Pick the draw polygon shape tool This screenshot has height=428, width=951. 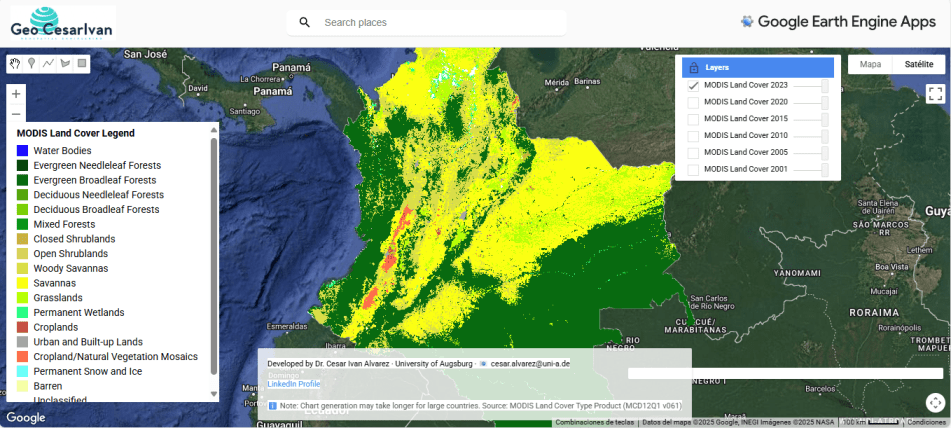point(65,63)
